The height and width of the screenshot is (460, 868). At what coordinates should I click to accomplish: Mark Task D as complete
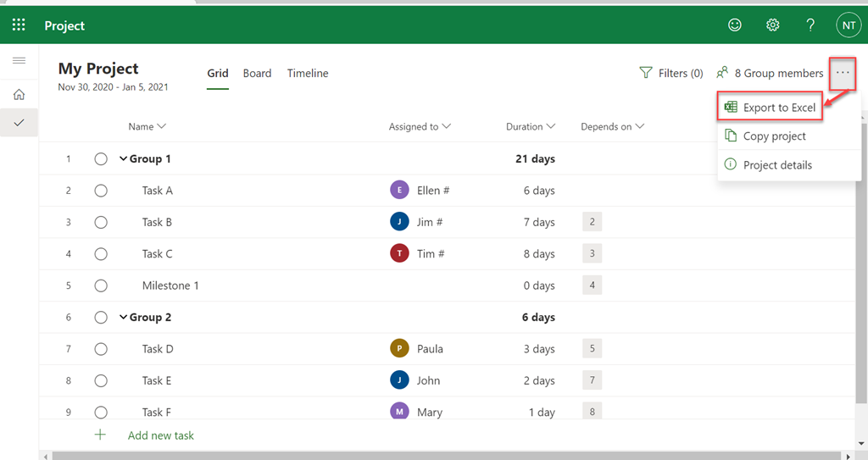101,349
